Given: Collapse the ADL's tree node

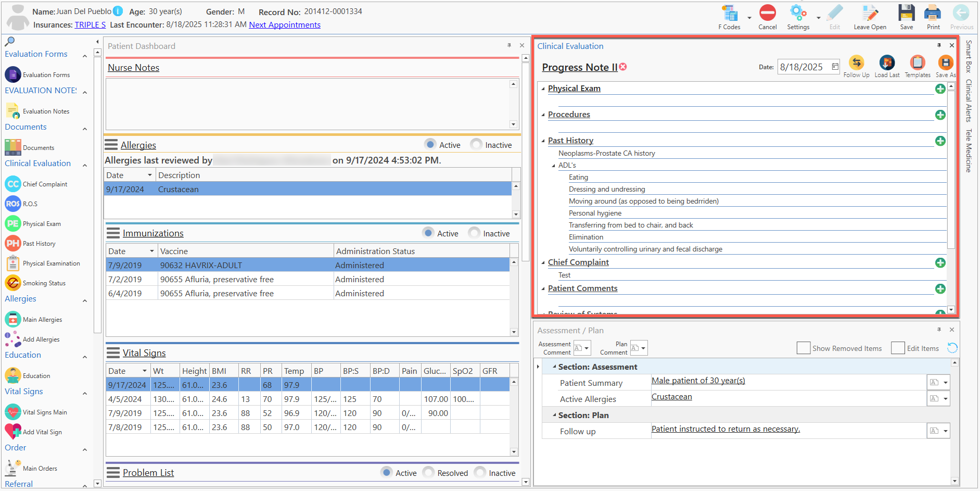Looking at the screenshot, I should [x=553, y=166].
